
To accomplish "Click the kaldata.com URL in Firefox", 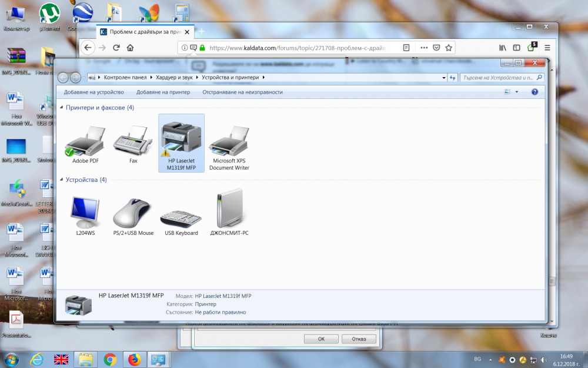I will coord(298,48).
